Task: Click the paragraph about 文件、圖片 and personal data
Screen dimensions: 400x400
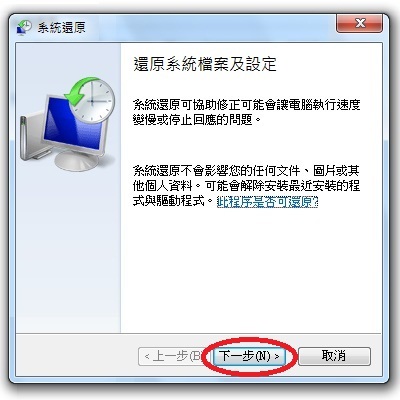Action: tap(246, 186)
